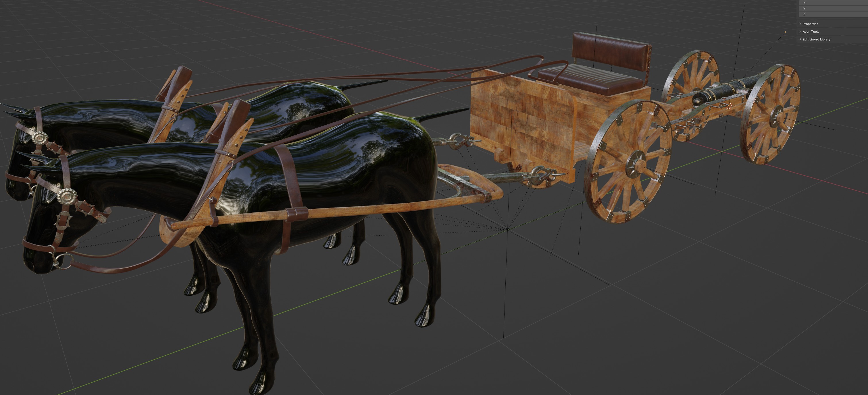Click the empty where dashed lines converge

click(x=507, y=229)
